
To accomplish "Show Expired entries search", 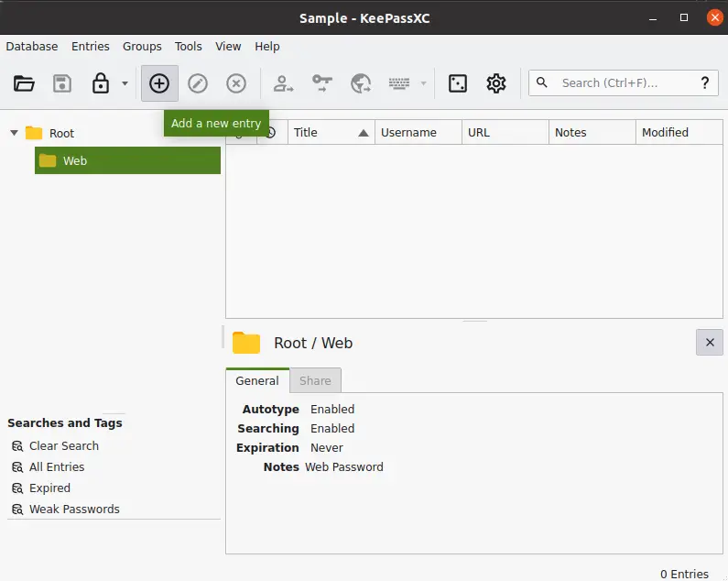I will pyautogui.click(x=49, y=488).
